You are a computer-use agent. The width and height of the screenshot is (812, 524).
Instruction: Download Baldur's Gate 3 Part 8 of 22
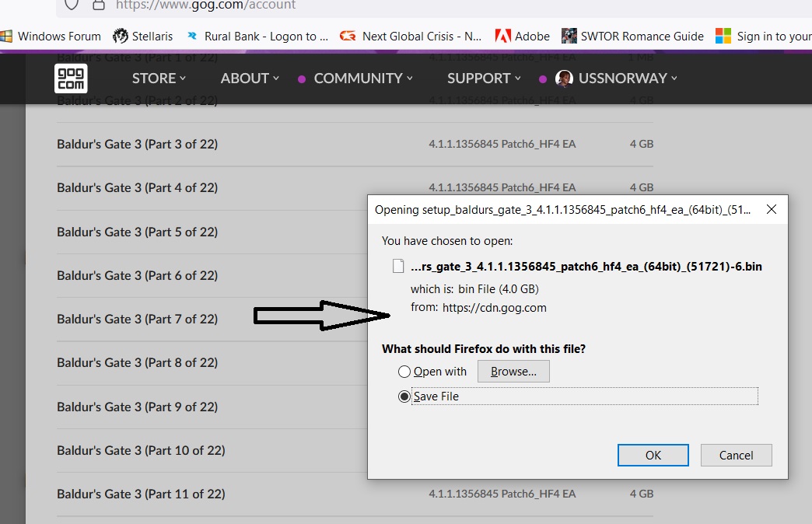coord(137,362)
